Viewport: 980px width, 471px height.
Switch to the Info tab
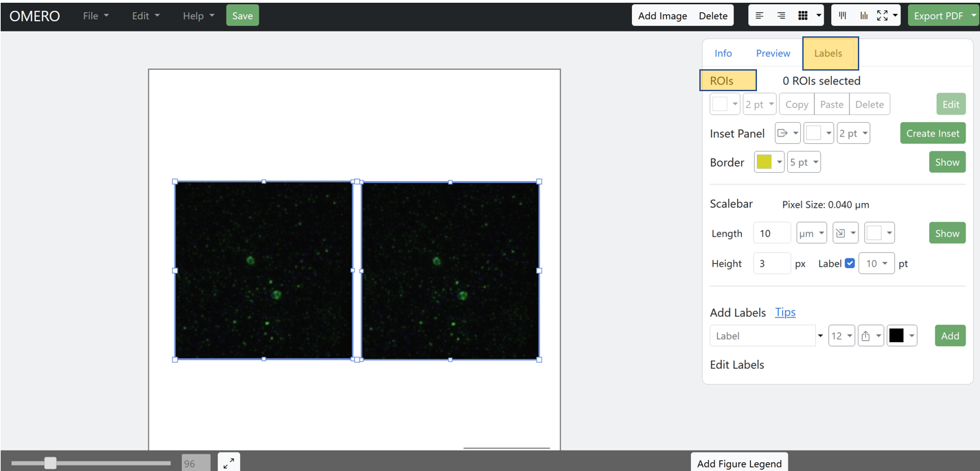723,53
